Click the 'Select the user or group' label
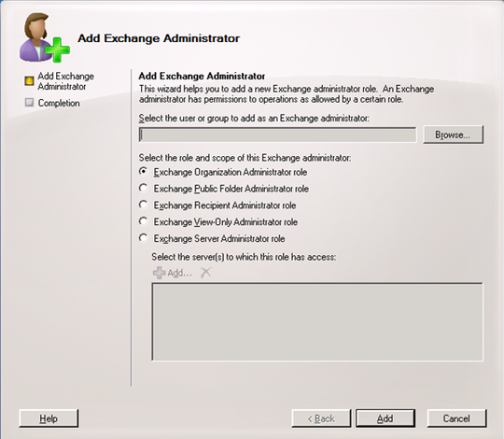Viewport: 504px width, 439px height. pyautogui.click(x=254, y=119)
